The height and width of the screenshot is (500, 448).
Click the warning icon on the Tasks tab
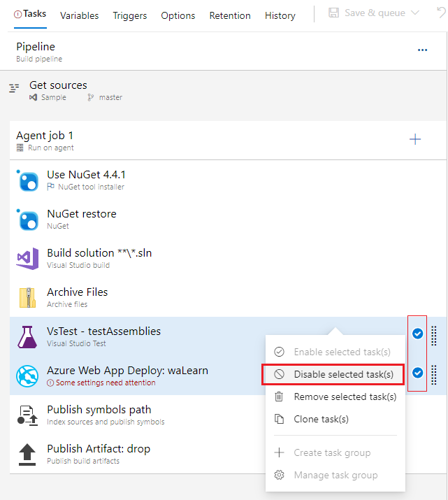(x=18, y=14)
